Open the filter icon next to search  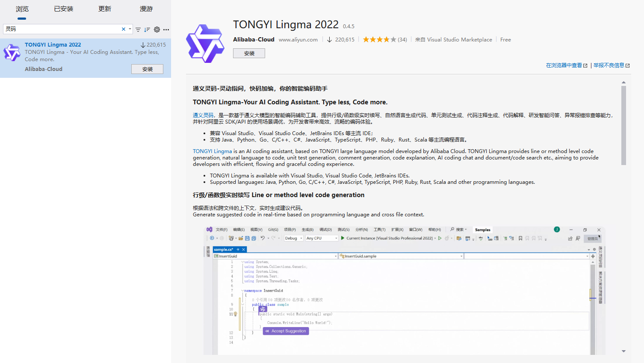pyautogui.click(x=138, y=30)
